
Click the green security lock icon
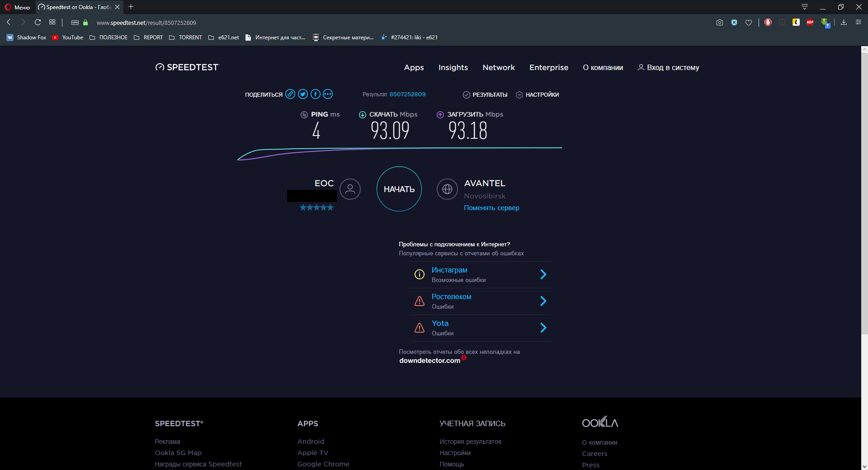pyautogui.click(x=85, y=23)
